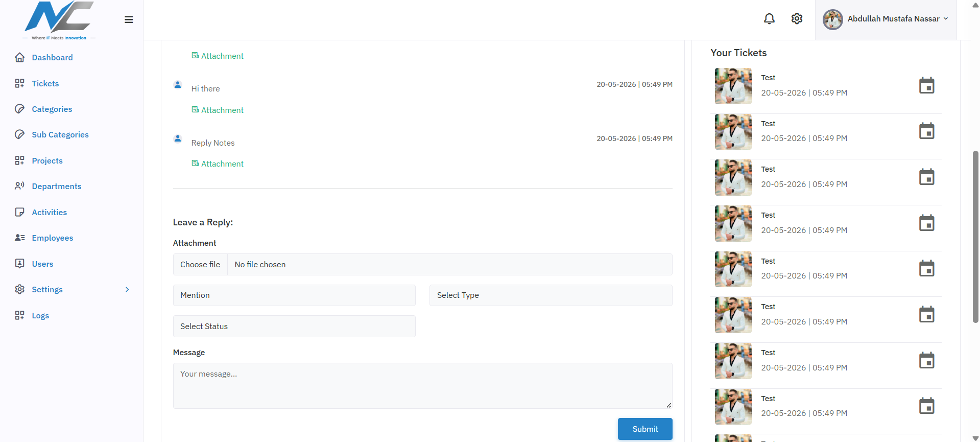Open the topmost Attachment link
980x442 pixels.
point(218,56)
